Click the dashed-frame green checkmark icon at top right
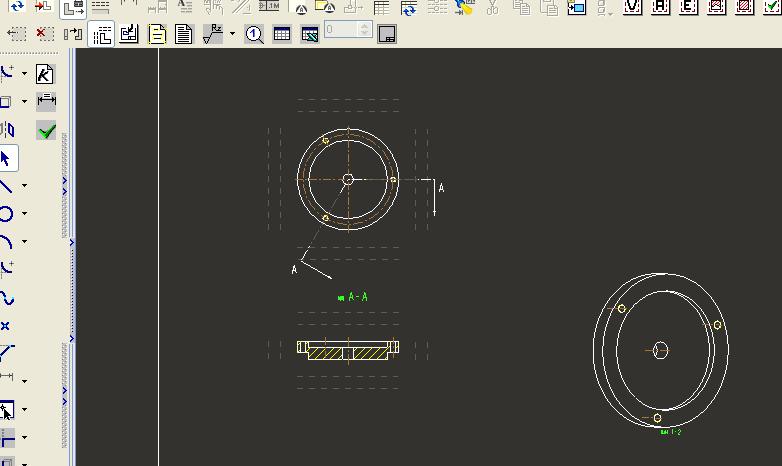This screenshot has height=466, width=782. point(773,6)
